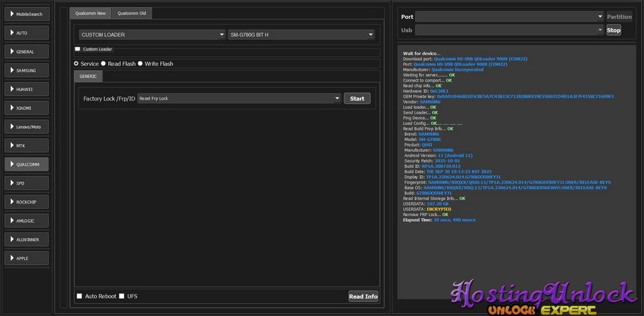Open the CUSTOM LOADER dropdown
This screenshot has height=316, width=644.
click(x=152, y=35)
